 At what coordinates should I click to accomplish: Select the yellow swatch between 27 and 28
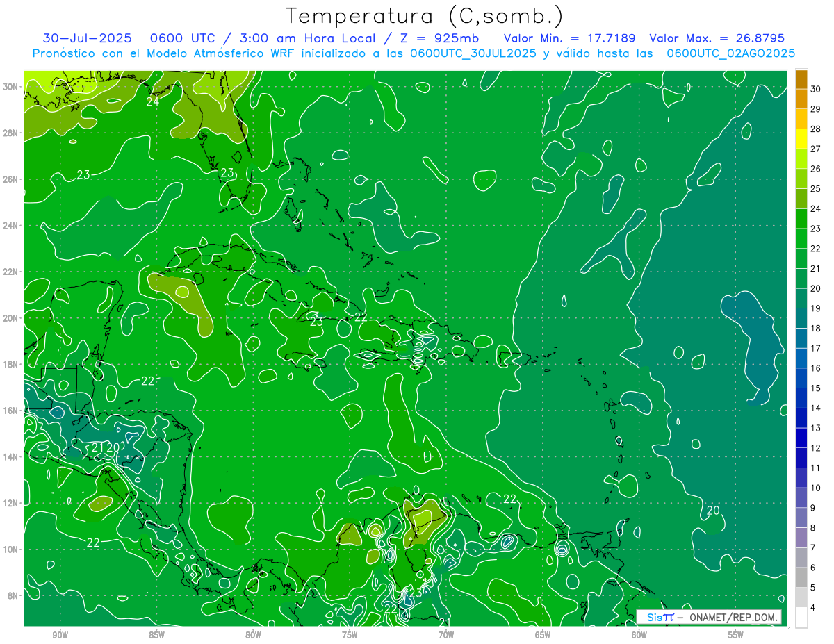pyautogui.click(x=801, y=139)
